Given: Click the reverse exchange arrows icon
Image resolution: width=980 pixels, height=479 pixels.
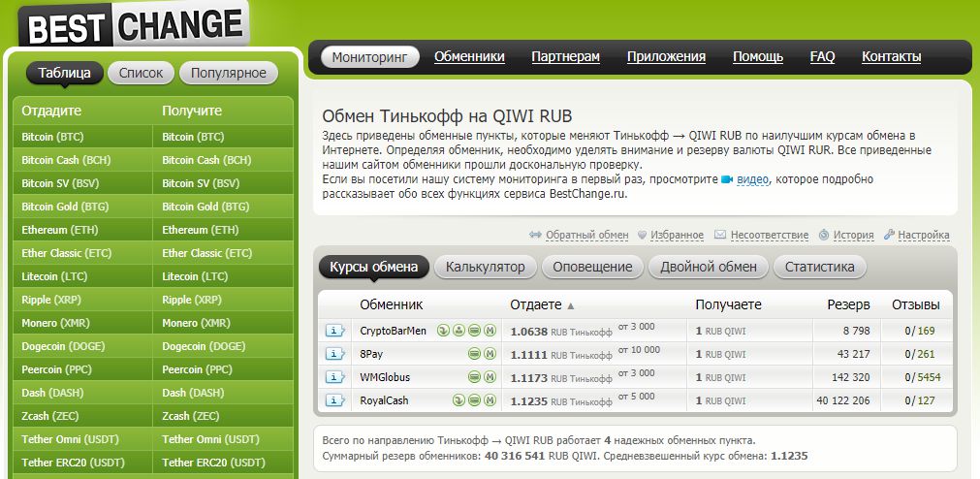Looking at the screenshot, I should pos(535,235).
